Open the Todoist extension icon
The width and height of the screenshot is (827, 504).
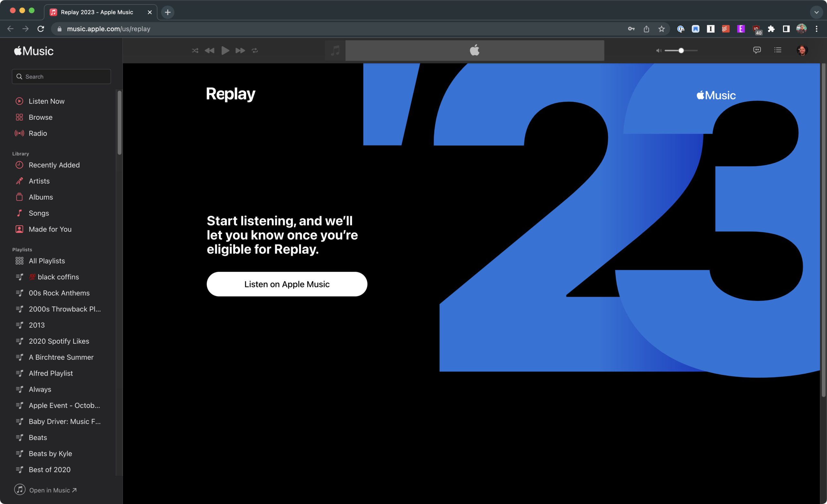(x=726, y=29)
